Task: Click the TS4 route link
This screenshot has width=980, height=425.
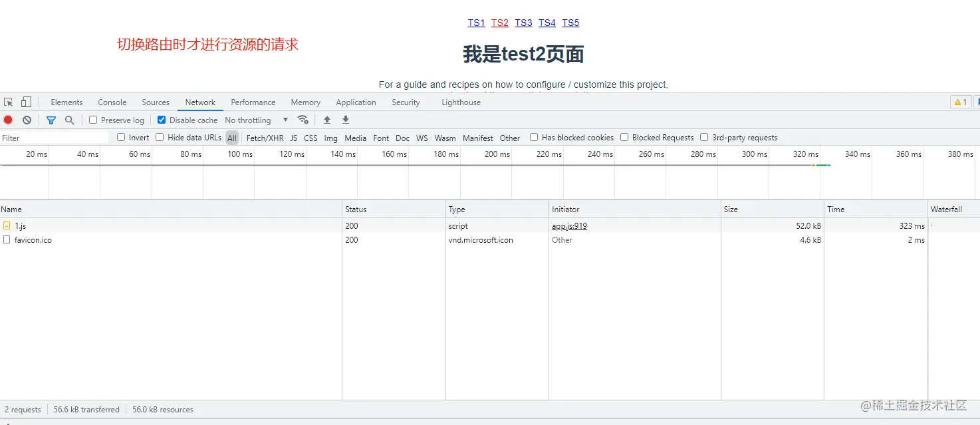Action: 547,23
